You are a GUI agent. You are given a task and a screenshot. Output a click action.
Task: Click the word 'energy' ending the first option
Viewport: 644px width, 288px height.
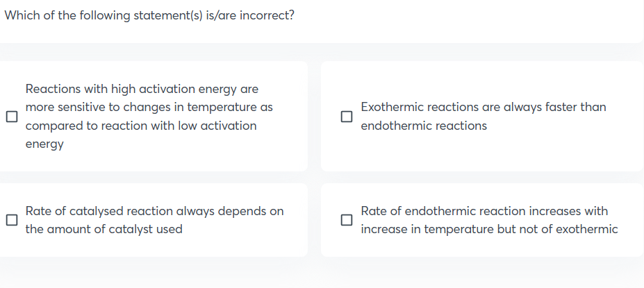[x=44, y=144]
